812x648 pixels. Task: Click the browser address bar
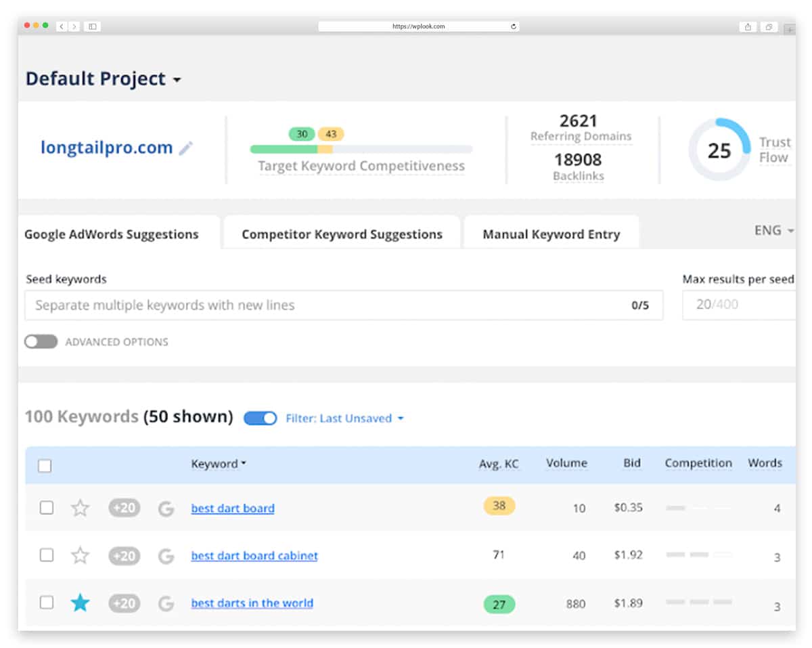[419, 26]
